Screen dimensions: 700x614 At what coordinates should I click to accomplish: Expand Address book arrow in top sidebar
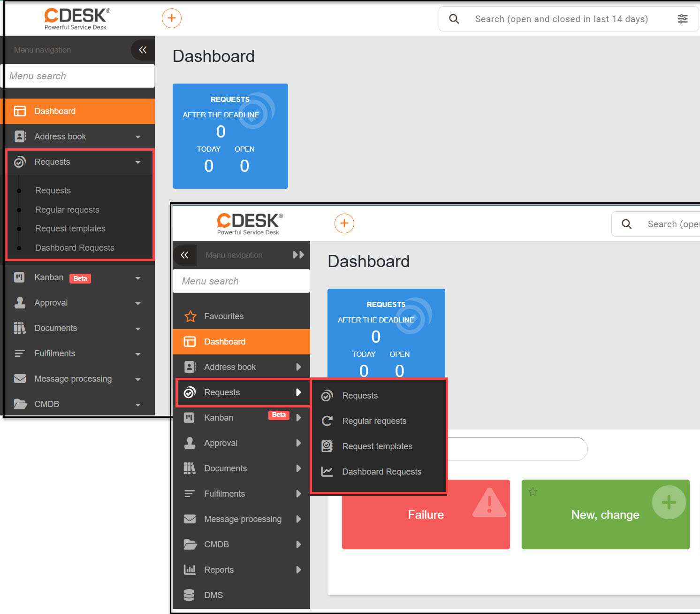[138, 137]
